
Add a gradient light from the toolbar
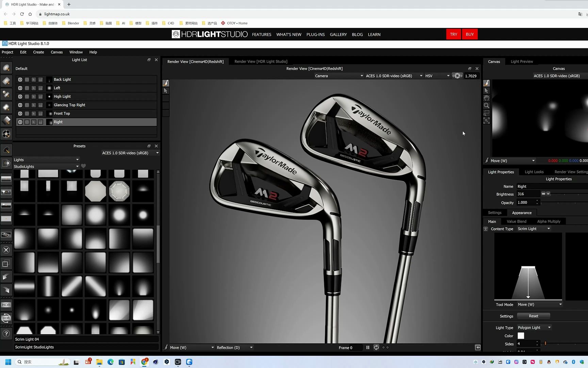[x=6, y=121]
